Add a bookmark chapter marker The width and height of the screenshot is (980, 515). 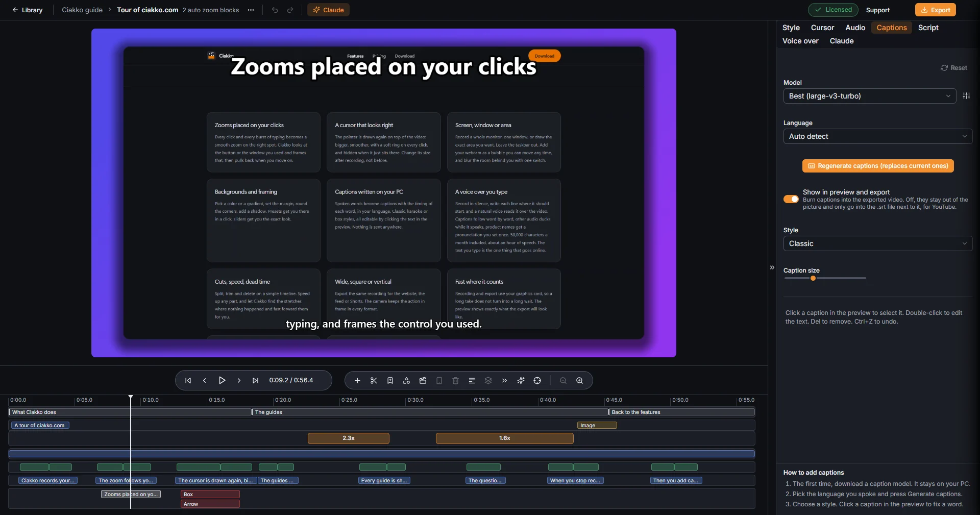click(390, 380)
